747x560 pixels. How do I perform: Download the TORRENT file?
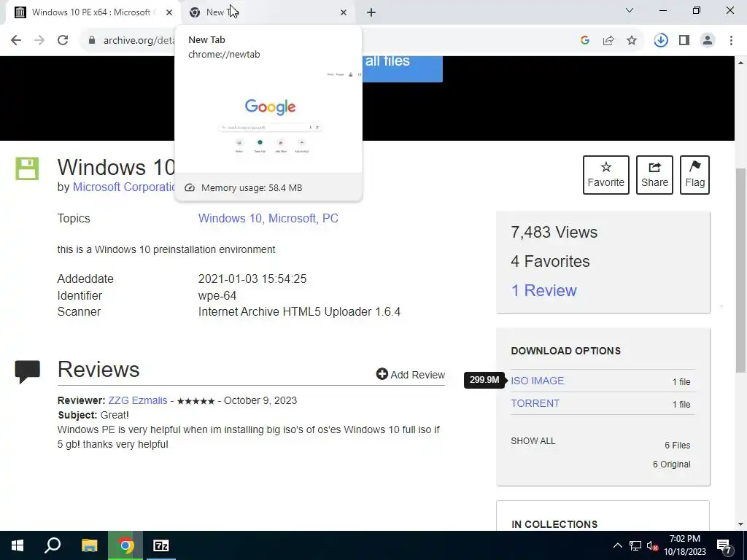(535, 403)
